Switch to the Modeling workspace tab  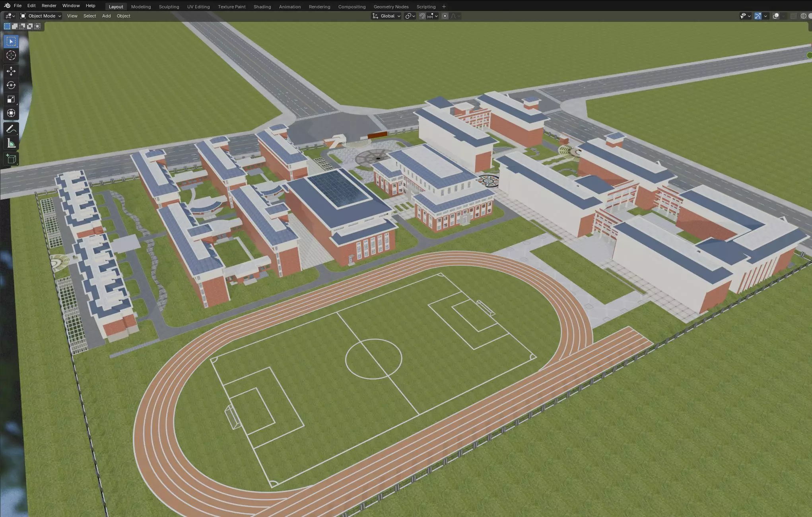pyautogui.click(x=141, y=7)
